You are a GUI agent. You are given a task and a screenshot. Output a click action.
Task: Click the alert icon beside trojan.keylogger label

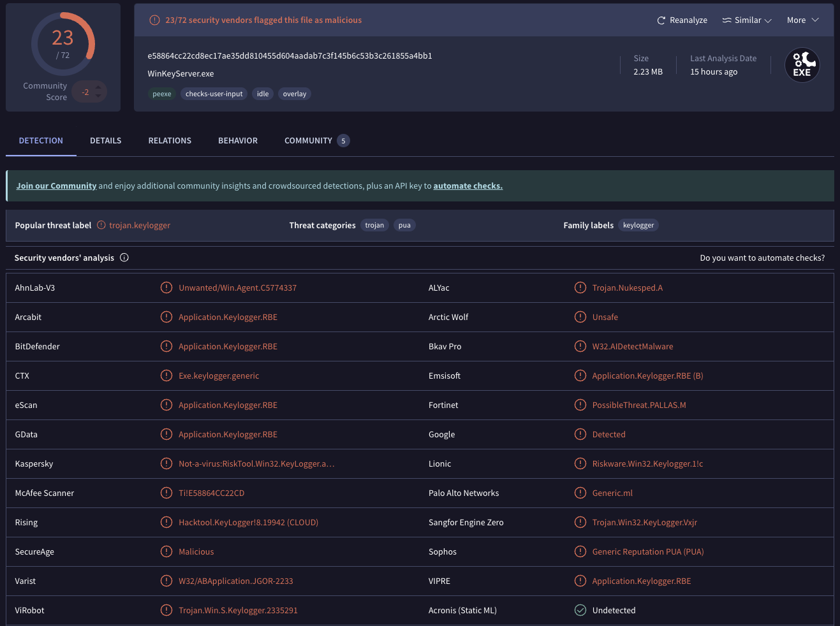(x=101, y=225)
